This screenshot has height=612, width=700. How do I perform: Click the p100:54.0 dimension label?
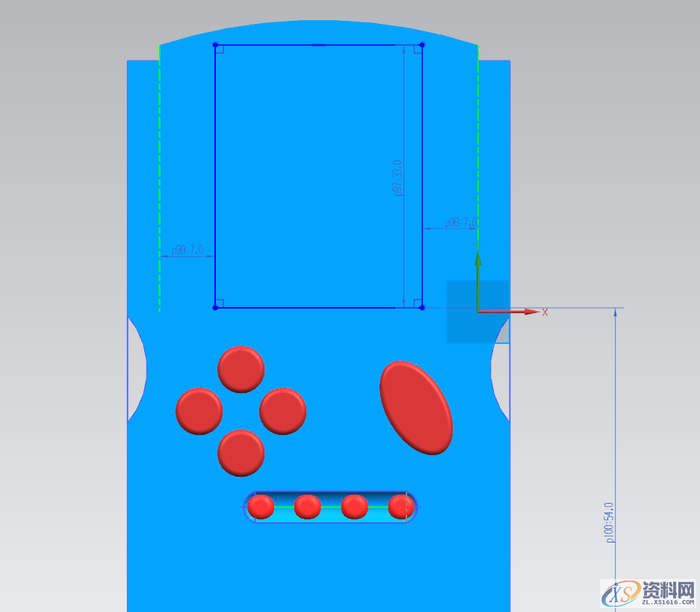coord(610,522)
